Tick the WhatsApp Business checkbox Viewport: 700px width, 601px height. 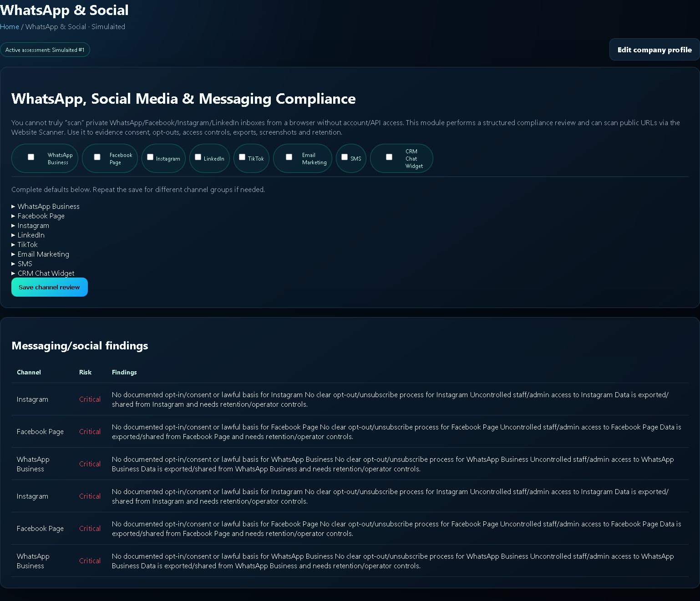(31, 157)
